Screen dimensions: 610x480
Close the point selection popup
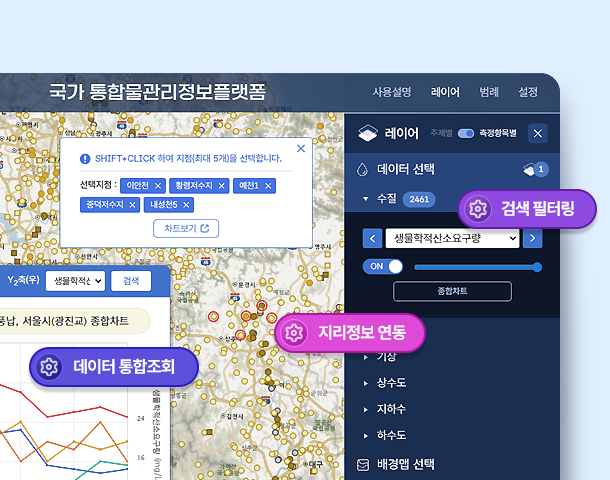point(301,149)
